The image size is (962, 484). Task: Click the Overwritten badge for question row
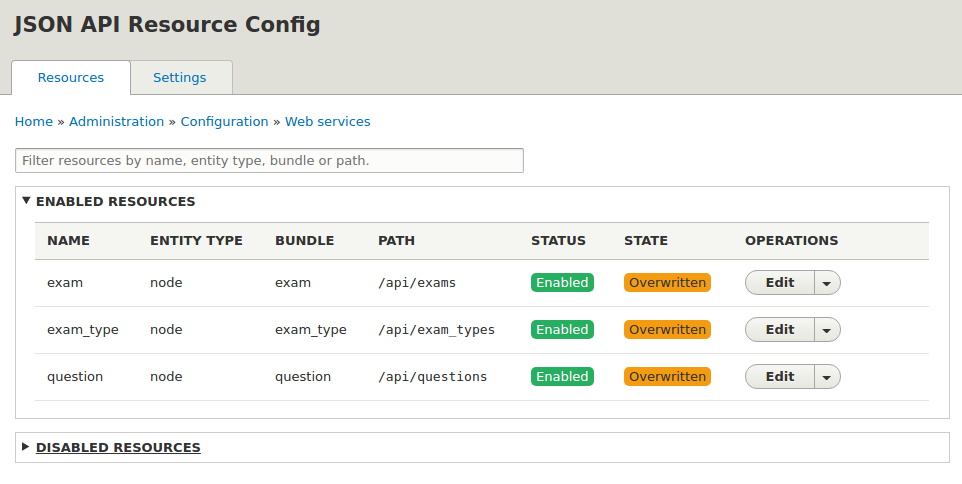(x=668, y=377)
